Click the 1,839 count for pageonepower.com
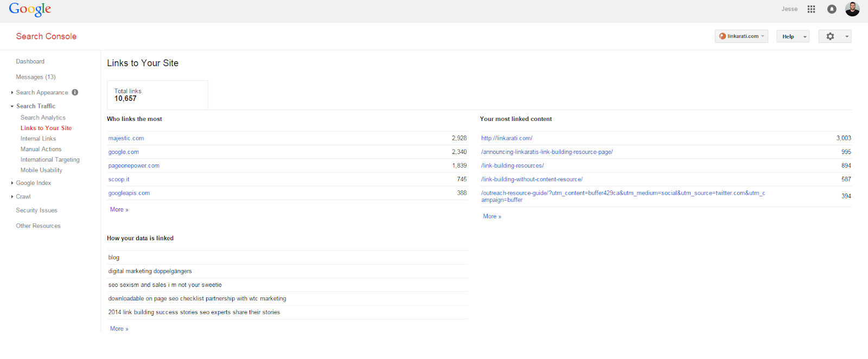Image resolution: width=868 pixels, height=359 pixels. [x=459, y=166]
